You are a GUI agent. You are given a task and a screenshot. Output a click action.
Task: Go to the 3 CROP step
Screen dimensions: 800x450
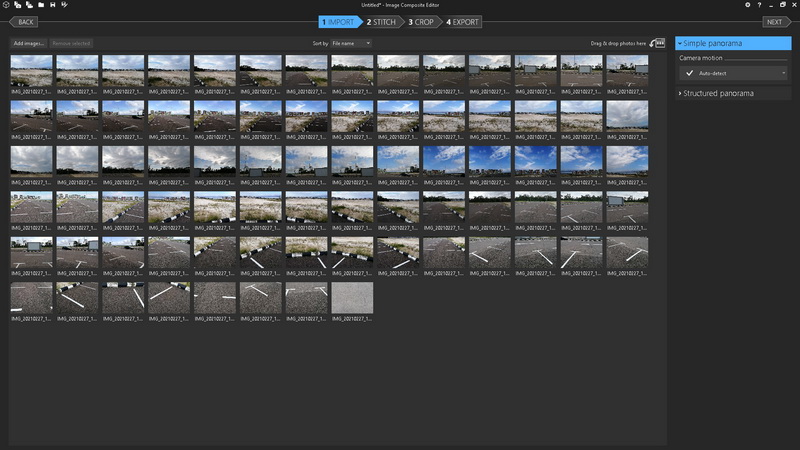[423, 21]
